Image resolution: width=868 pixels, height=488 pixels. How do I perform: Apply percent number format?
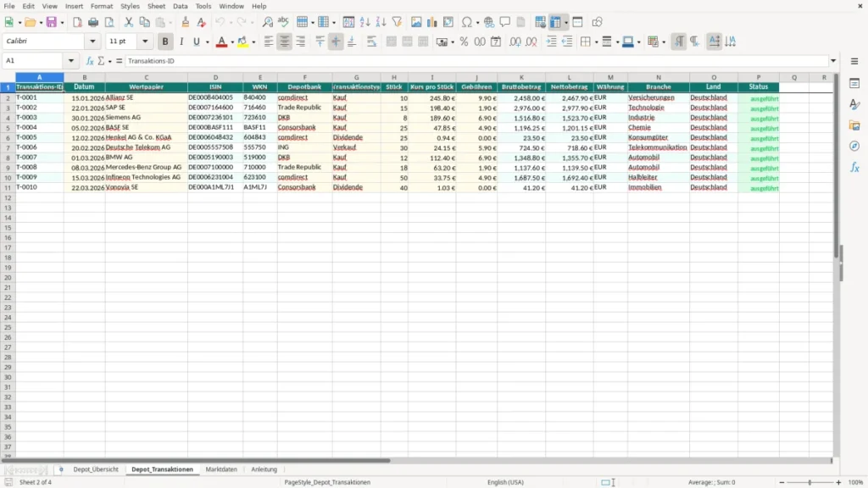click(464, 42)
